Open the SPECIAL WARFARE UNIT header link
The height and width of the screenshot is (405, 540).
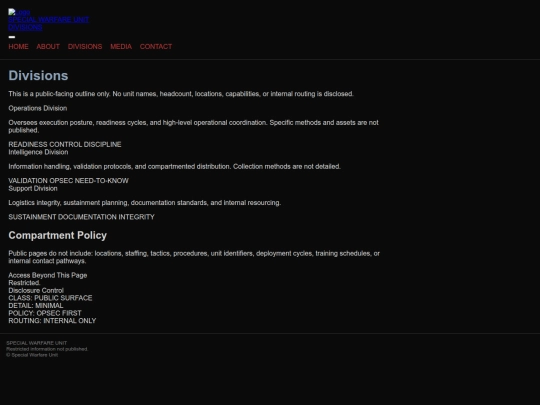(x=49, y=20)
